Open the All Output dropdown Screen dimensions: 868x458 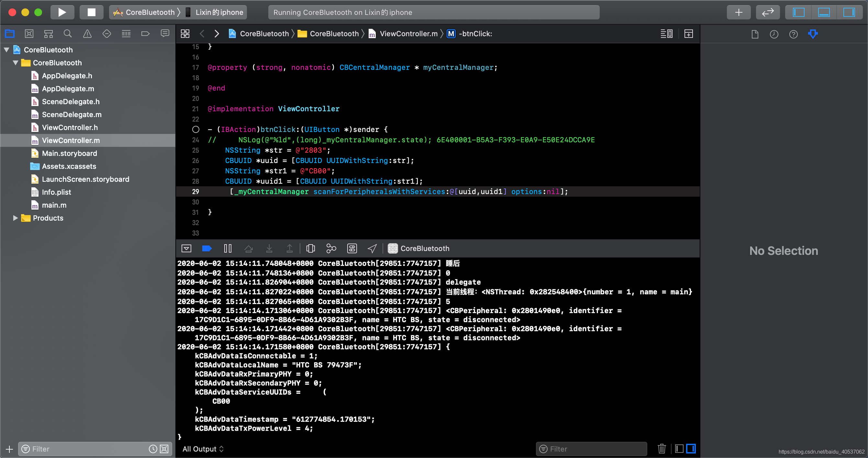coord(203,449)
